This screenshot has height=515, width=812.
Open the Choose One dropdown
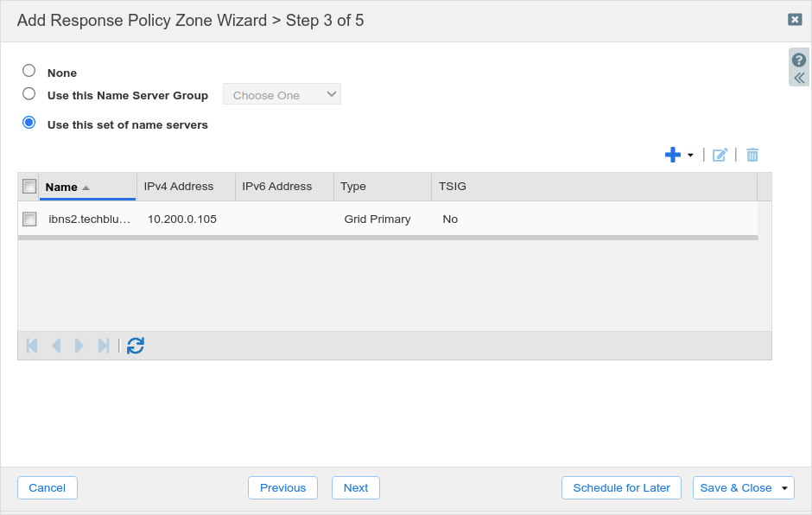pos(282,94)
